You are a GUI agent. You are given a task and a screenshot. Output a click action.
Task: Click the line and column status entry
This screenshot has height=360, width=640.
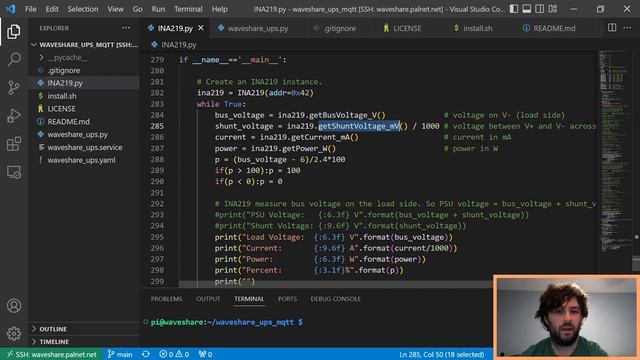[442, 354]
